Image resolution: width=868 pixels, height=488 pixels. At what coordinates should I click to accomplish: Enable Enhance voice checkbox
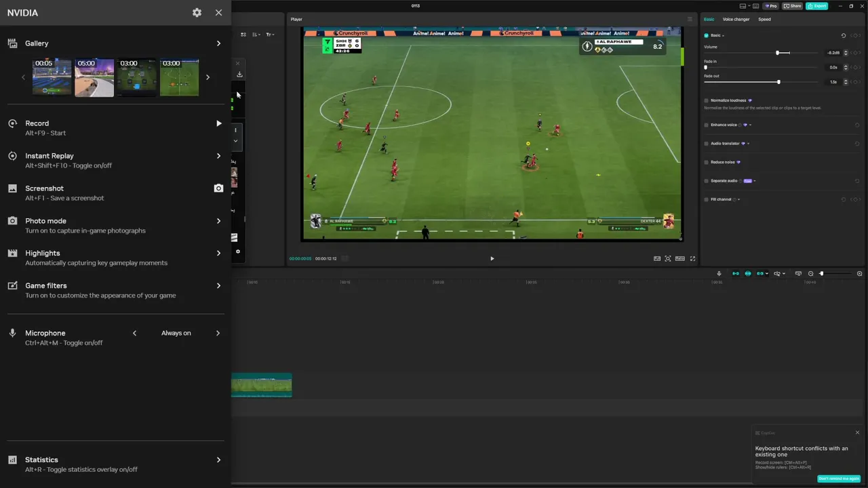click(x=706, y=125)
